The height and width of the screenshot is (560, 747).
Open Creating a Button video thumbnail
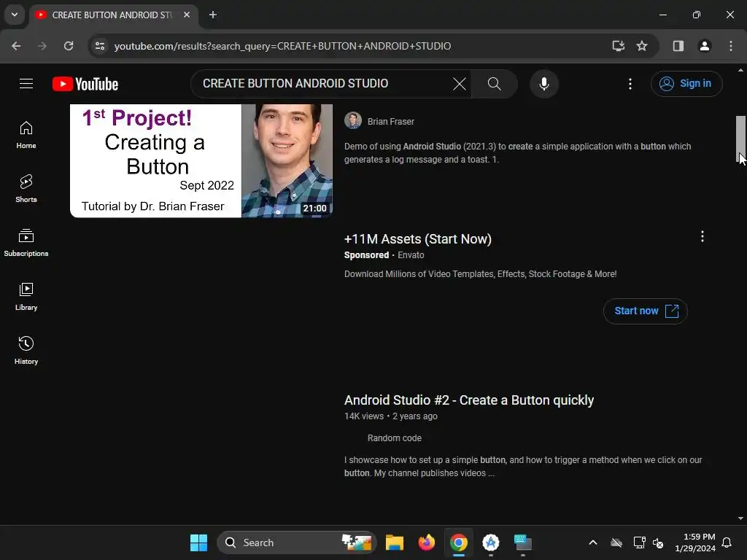(201, 160)
